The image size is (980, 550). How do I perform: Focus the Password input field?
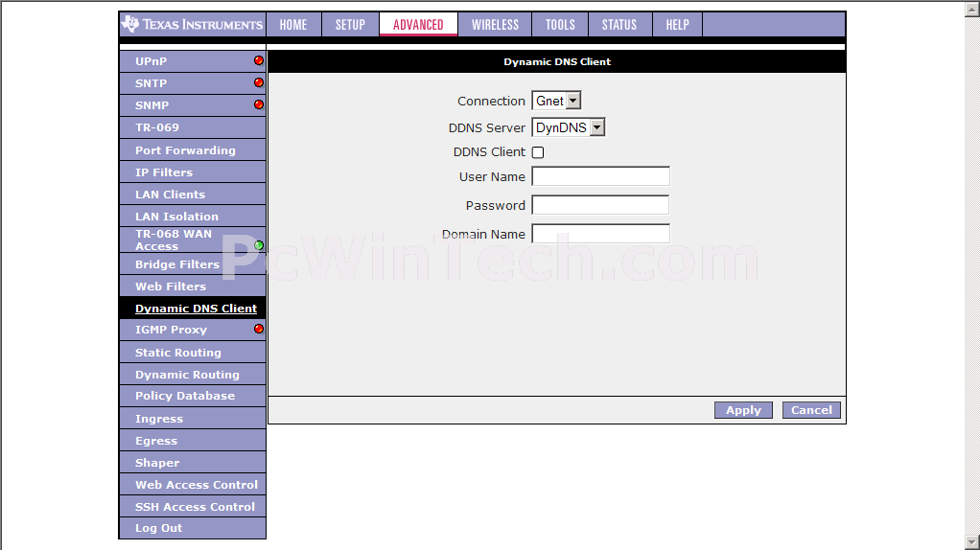point(600,205)
